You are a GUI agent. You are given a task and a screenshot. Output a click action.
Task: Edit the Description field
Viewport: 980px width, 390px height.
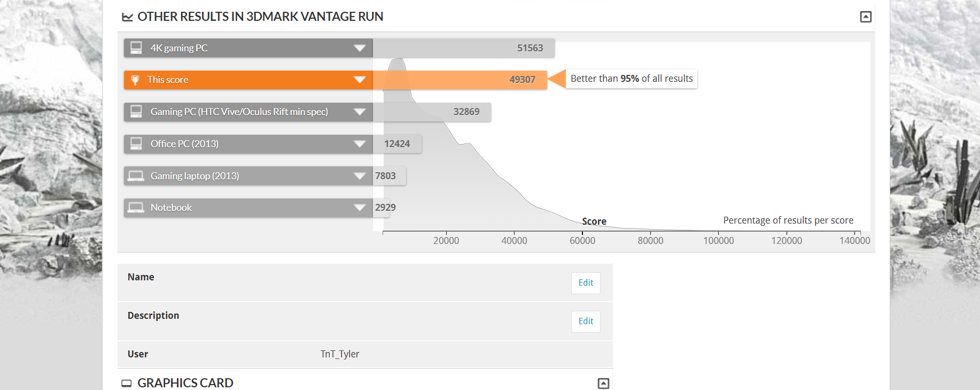click(586, 322)
